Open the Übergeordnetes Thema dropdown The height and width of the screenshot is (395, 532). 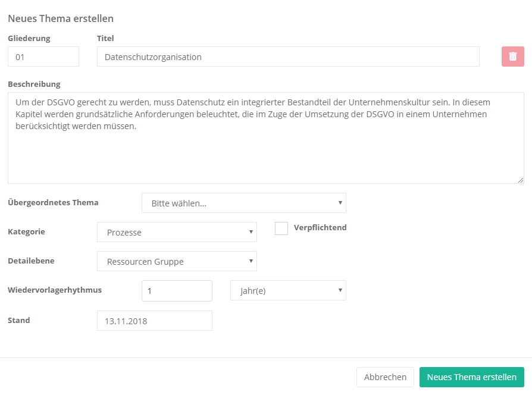(x=243, y=203)
